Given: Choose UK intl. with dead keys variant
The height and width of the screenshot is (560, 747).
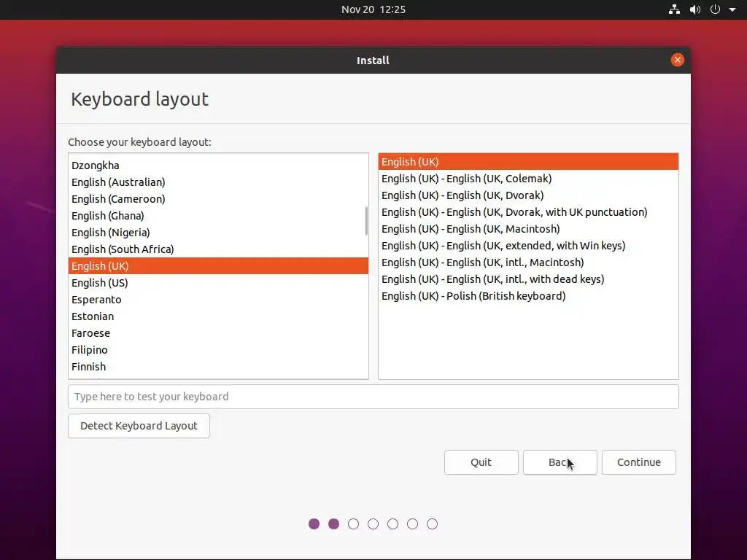Looking at the screenshot, I should point(528,279).
